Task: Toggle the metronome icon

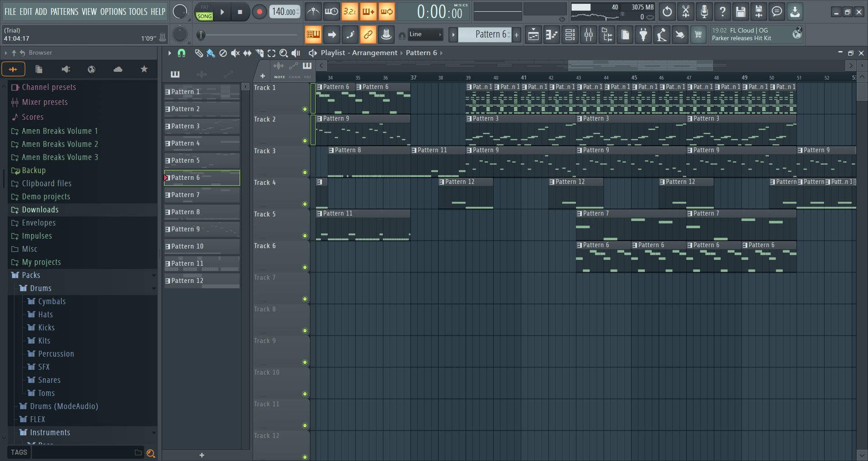Action: [313, 12]
